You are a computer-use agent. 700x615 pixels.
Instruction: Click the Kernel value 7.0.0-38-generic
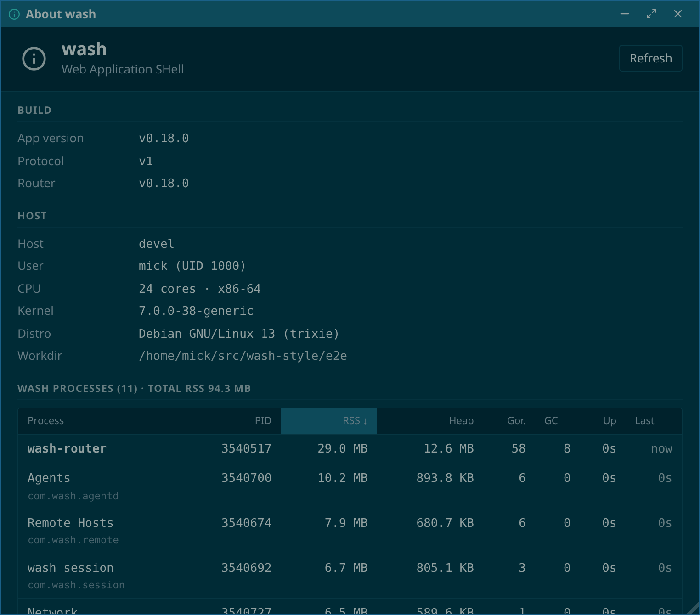[196, 311]
